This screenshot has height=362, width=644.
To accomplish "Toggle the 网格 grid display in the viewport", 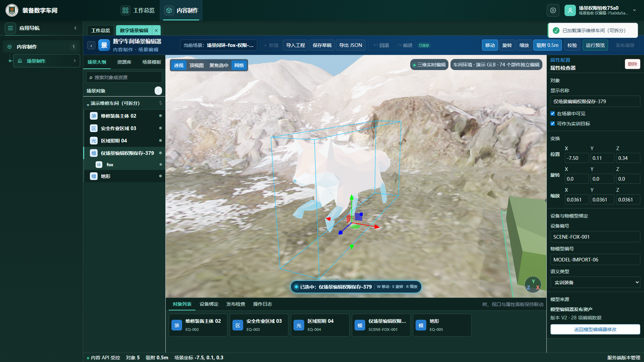I will [x=239, y=65].
